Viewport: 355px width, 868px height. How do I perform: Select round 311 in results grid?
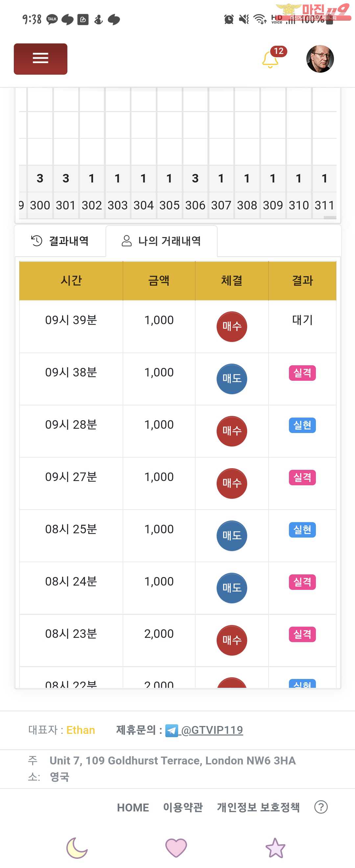point(324,205)
